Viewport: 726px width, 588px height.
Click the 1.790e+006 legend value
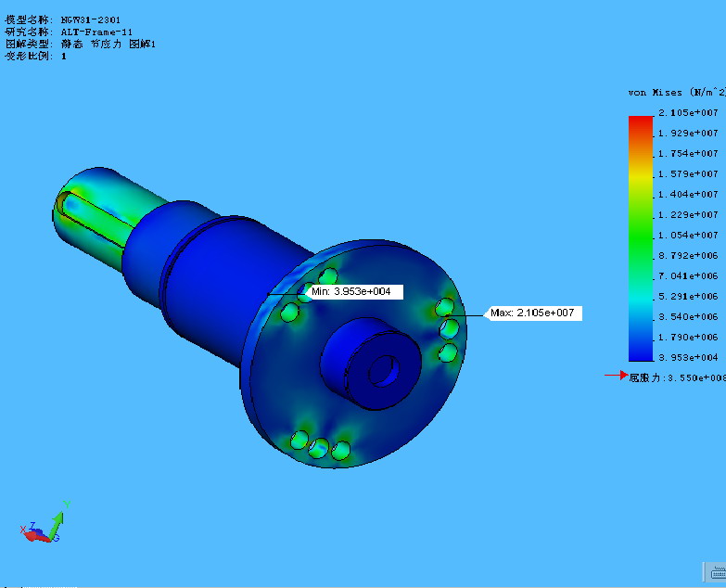point(688,337)
